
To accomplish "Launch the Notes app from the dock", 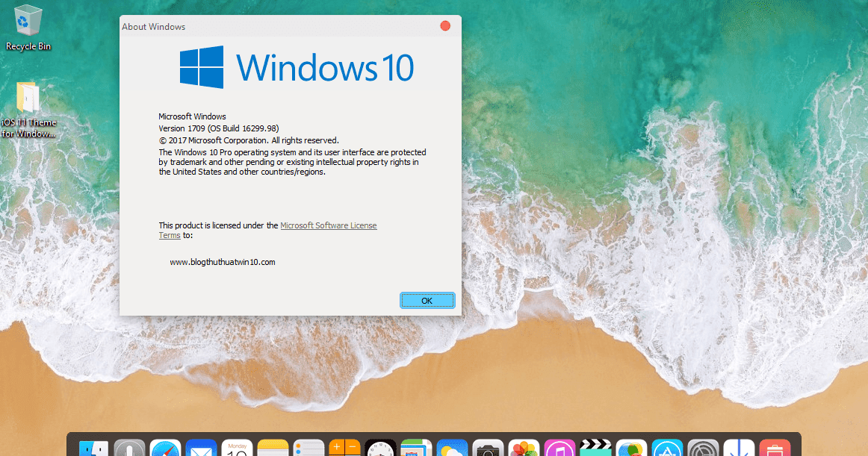I will click(273, 448).
